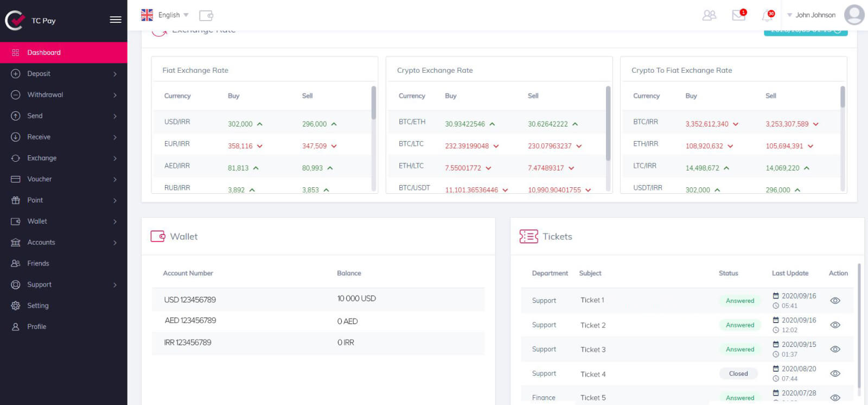Click the Ticket 2 subject link
The height and width of the screenshot is (405, 868).
coord(593,325)
